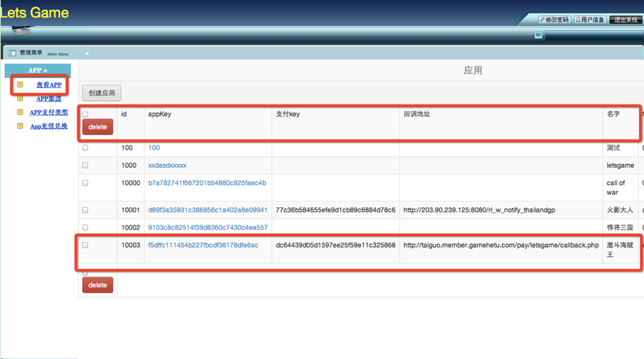Check the checkbox for row id 100
Viewport: 644px width, 359px height.
(85, 148)
